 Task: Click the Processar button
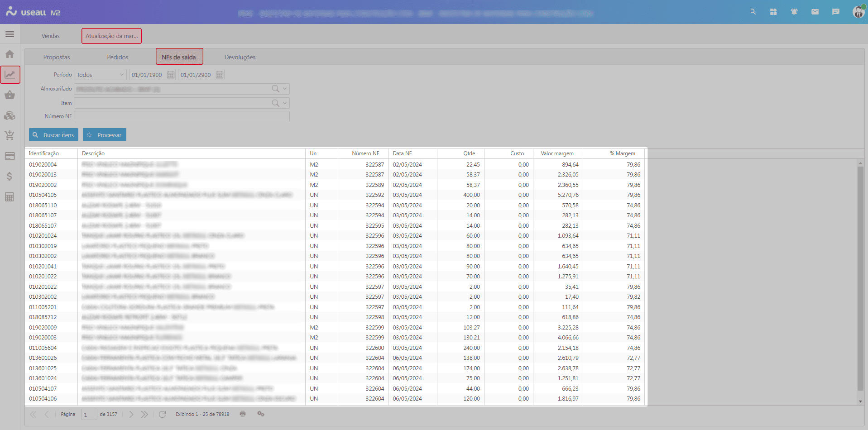[105, 135]
